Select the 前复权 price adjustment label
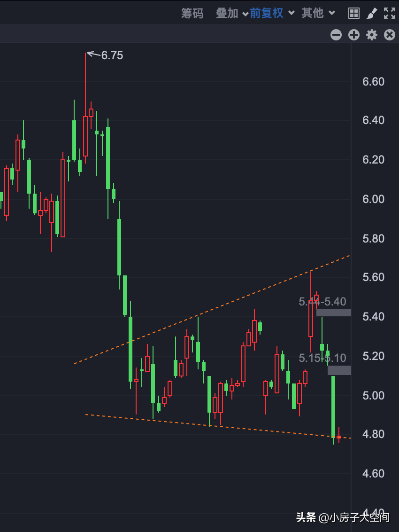The width and height of the screenshot is (399, 532). [267, 13]
